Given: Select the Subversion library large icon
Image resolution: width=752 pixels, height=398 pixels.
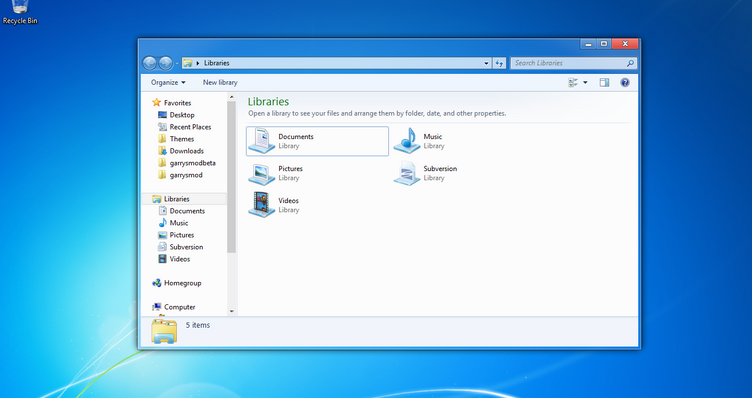Looking at the screenshot, I should click(x=407, y=173).
